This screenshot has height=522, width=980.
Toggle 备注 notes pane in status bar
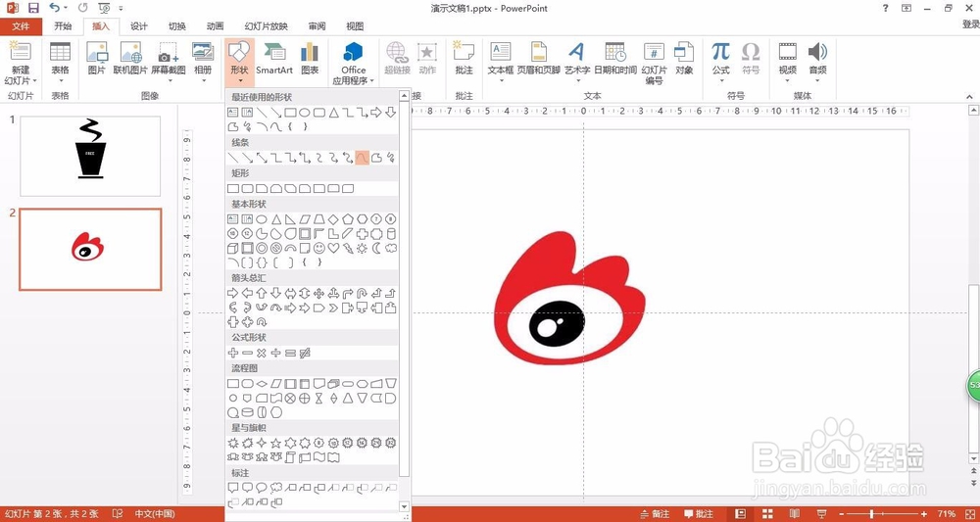tap(655, 514)
